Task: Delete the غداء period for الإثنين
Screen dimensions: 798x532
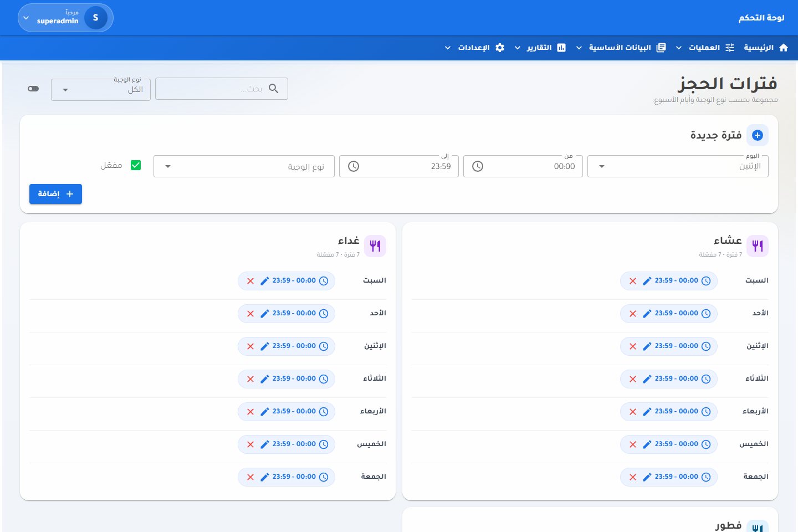Action: 250,346
